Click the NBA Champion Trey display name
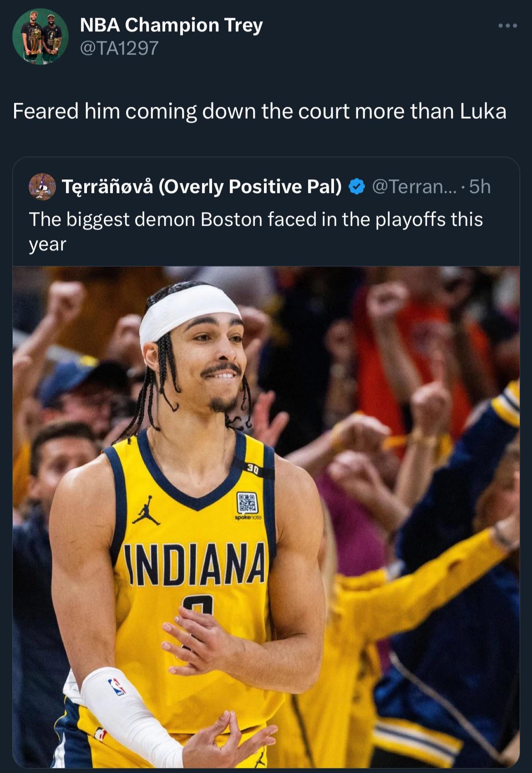 click(x=171, y=25)
